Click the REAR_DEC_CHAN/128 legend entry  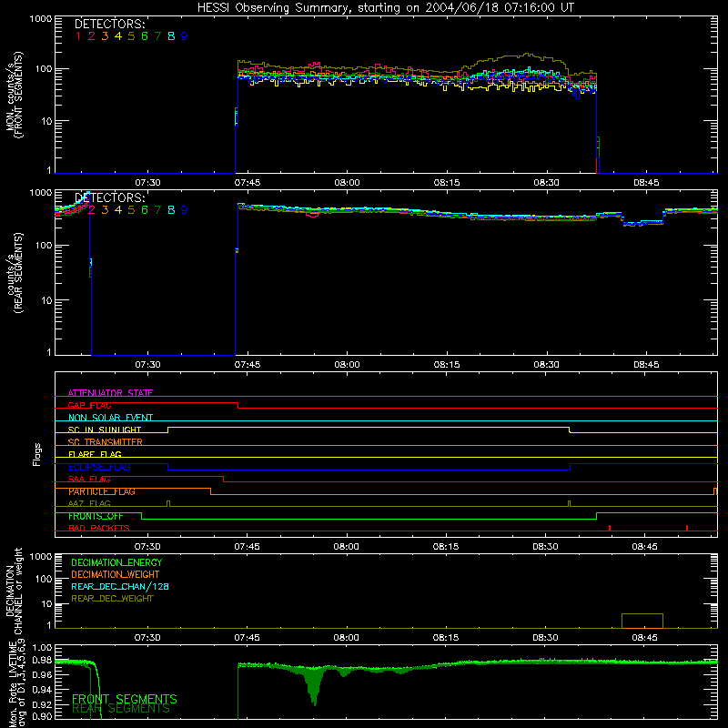coord(120,586)
